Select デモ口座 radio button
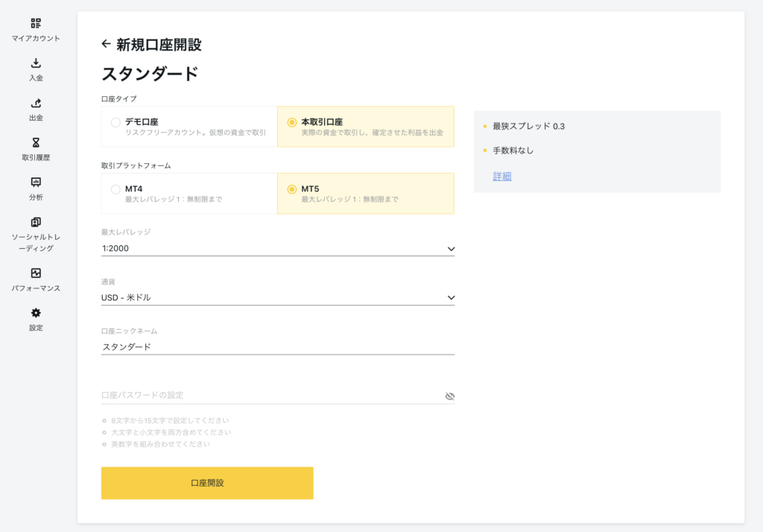Screen dimensions: 763x532 (115, 122)
